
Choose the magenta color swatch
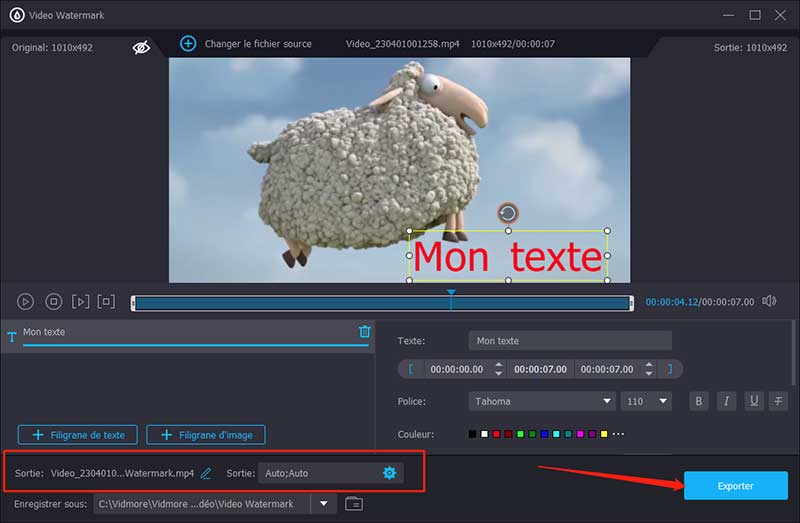(x=580, y=434)
